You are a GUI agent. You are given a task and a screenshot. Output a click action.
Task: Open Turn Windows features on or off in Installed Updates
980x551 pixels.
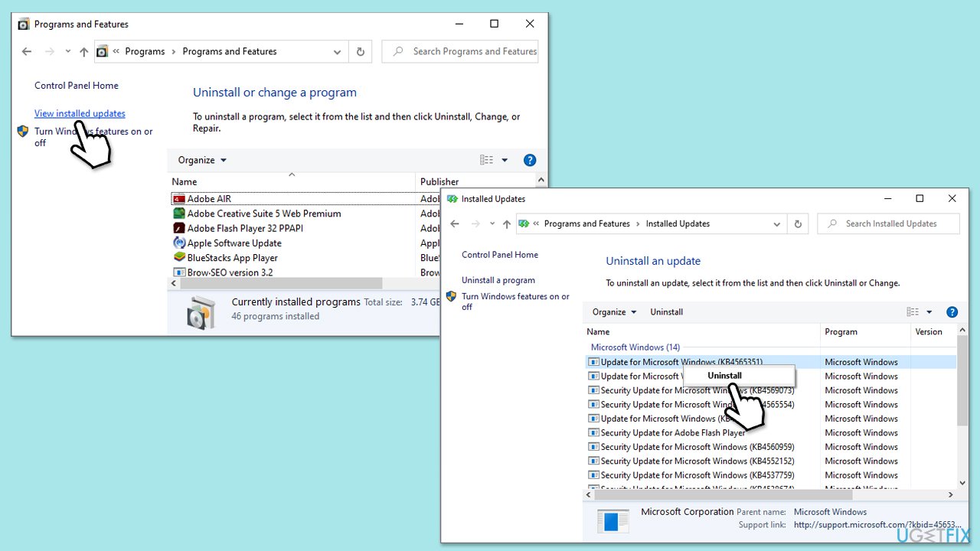click(x=515, y=302)
